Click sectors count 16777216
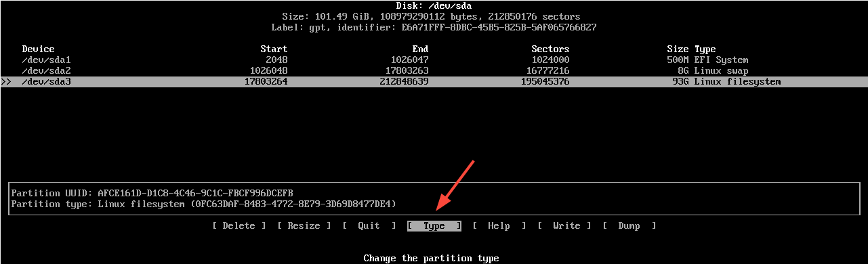The width and height of the screenshot is (868, 264). 547,71
